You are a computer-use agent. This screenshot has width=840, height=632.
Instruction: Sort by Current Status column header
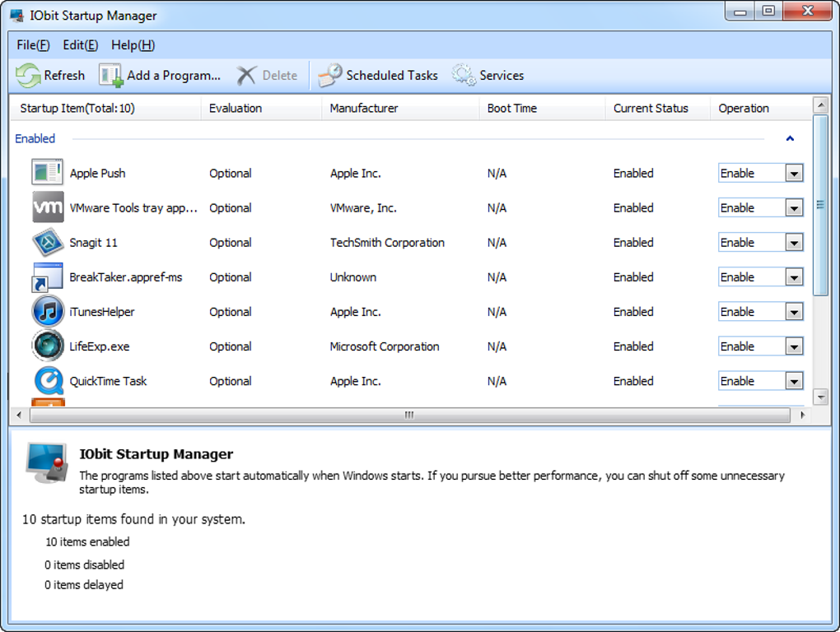tap(658, 108)
